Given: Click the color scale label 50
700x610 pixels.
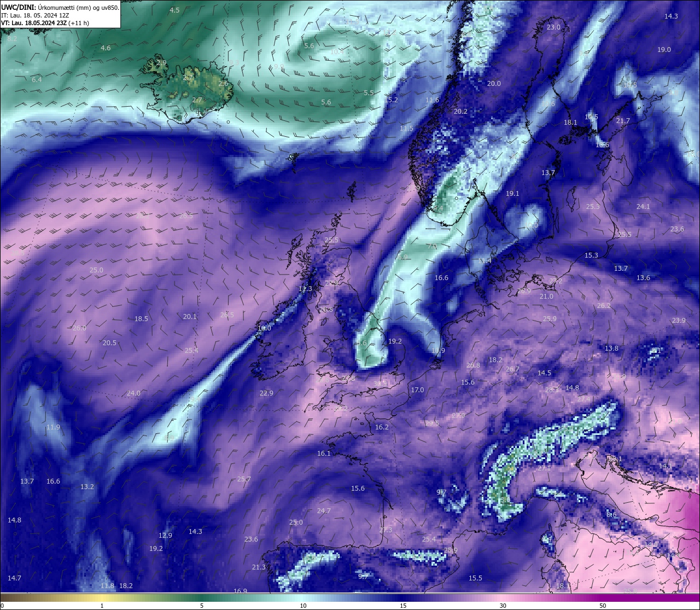Looking at the screenshot, I should (x=603, y=606).
